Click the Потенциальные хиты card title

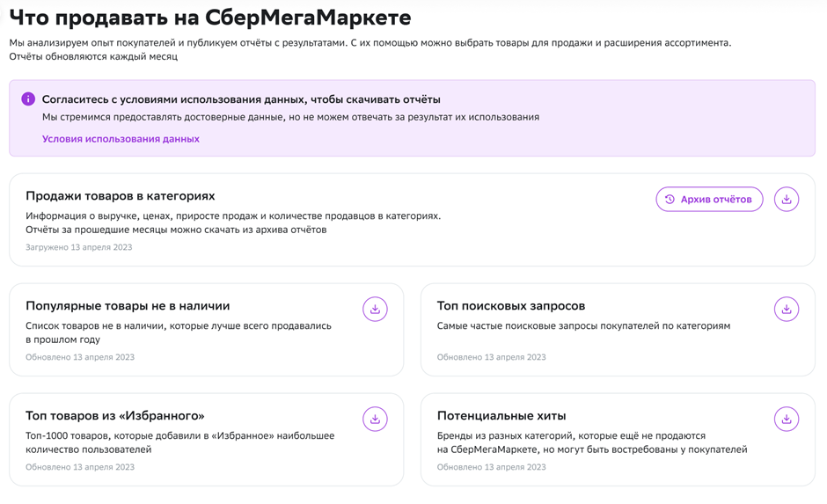[x=501, y=416]
